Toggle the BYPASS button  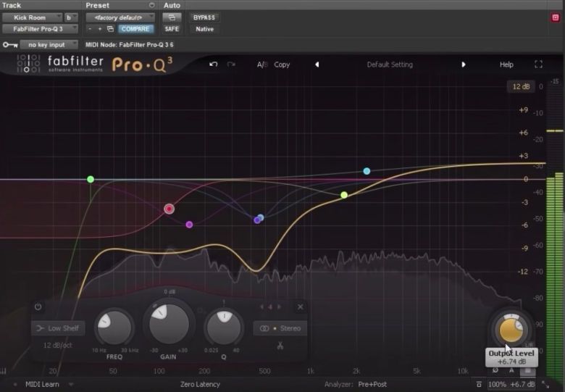click(204, 17)
